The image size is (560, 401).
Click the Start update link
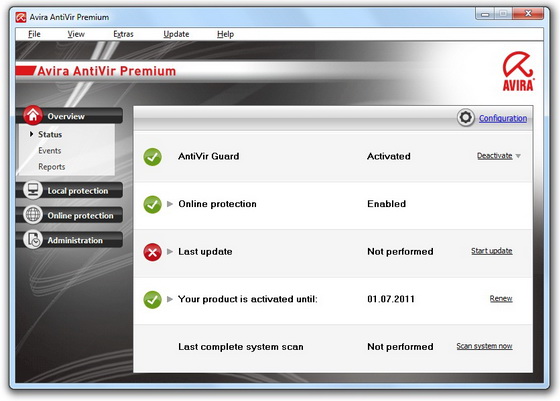[492, 251]
